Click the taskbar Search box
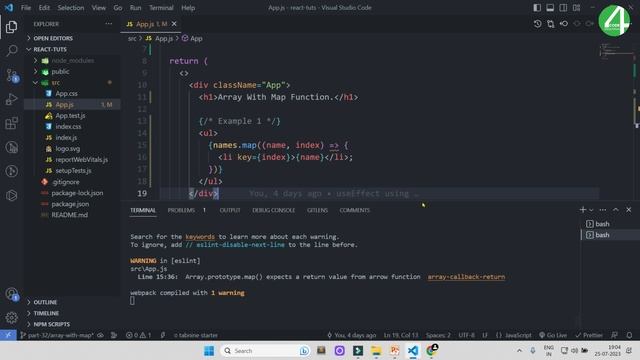The width and height of the screenshot is (640, 360). [x=265, y=351]
